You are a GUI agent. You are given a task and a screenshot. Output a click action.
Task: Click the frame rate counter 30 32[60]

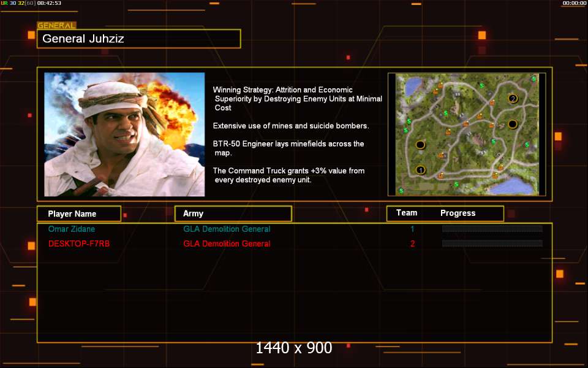tap(23, 3)
